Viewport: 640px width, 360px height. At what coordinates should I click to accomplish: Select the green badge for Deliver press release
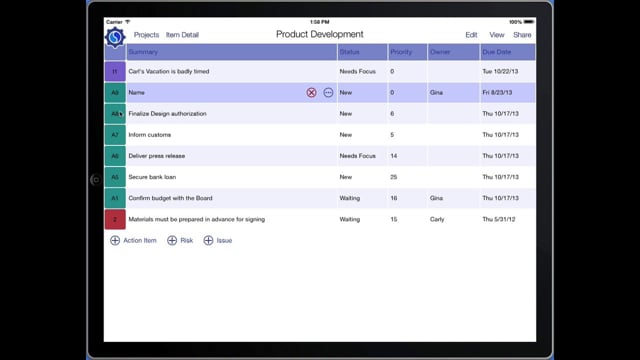click(115, 156)
